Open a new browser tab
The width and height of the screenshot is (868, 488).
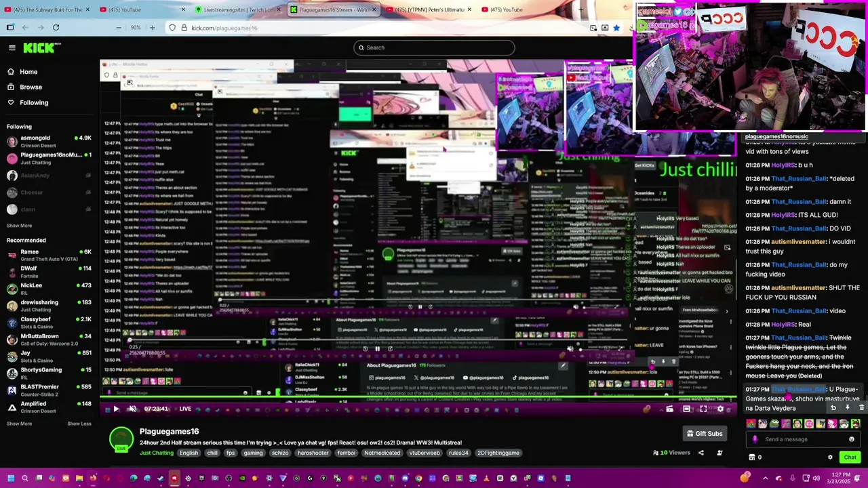581,9
